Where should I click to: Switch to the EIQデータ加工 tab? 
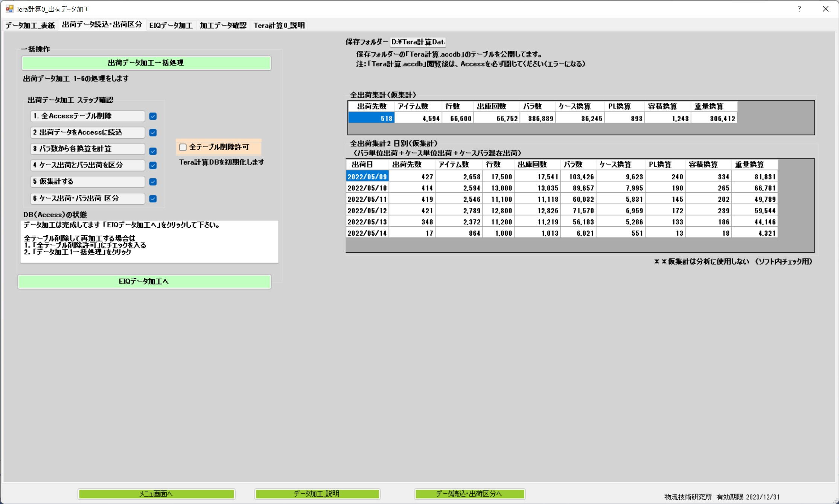coord(171,25)
